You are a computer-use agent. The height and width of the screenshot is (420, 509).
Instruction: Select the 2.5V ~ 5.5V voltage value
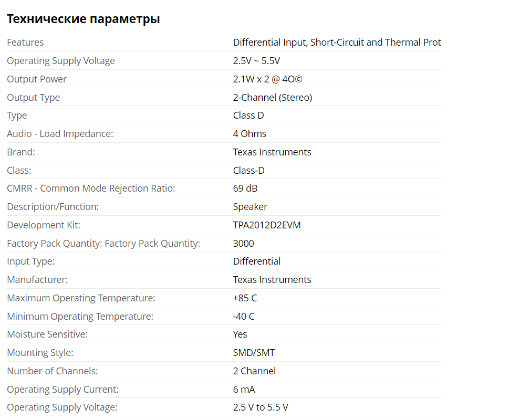coord(256,61)
